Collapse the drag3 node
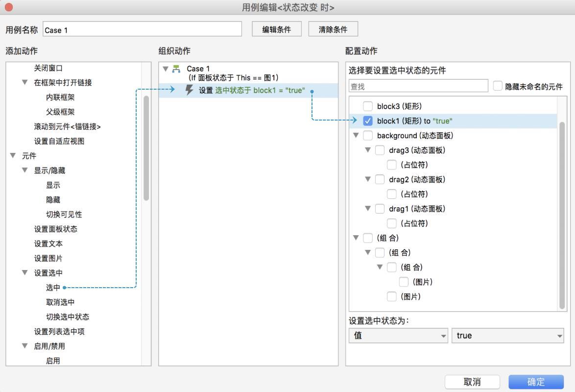The image size is (575, 392). [368, 150]
